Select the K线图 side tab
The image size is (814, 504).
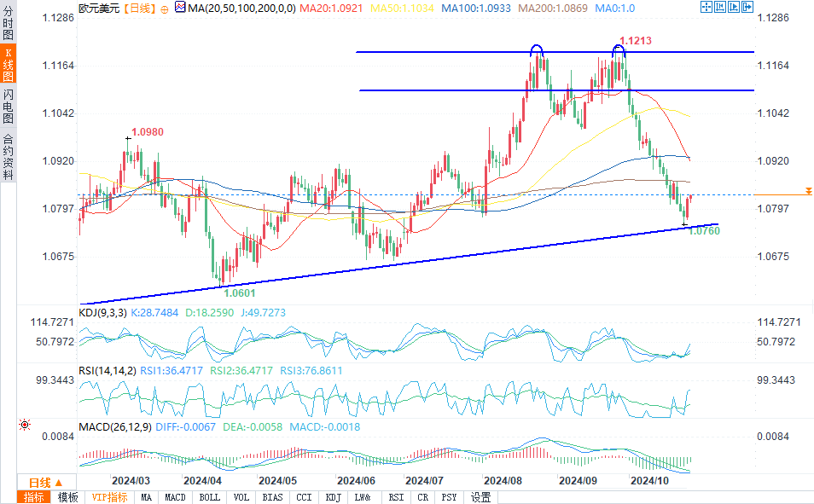[8, 64]
